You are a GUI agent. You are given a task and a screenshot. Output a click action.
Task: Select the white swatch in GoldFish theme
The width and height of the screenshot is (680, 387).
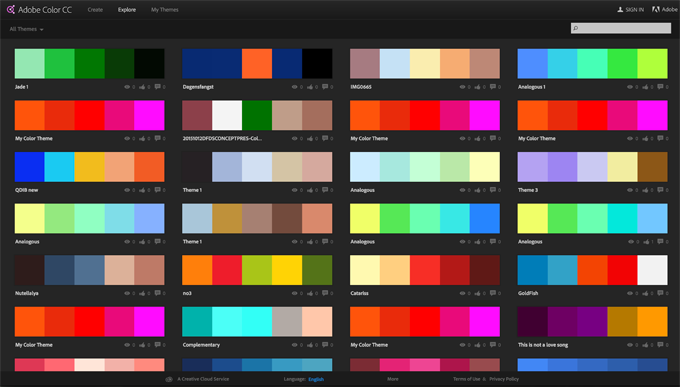tap(652, 270)
